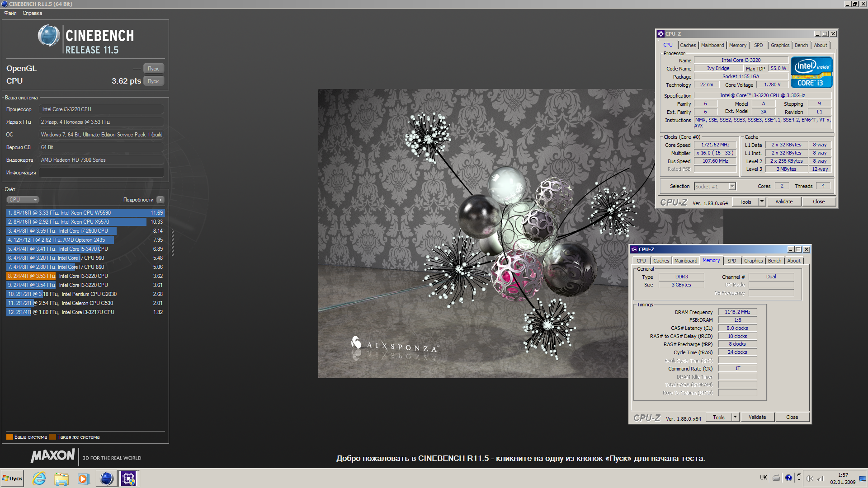Click the MAXON logo

(52, 455)
